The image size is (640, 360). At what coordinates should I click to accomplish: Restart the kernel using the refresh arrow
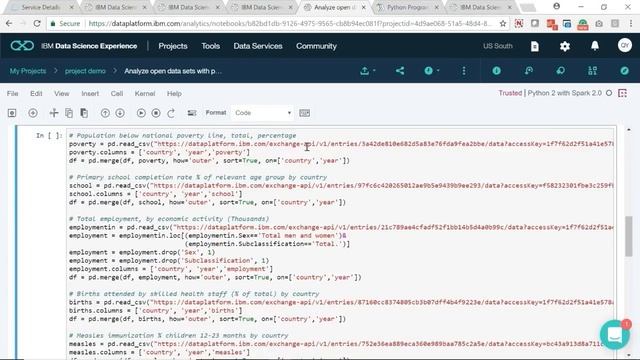click(x=171, y=113)
